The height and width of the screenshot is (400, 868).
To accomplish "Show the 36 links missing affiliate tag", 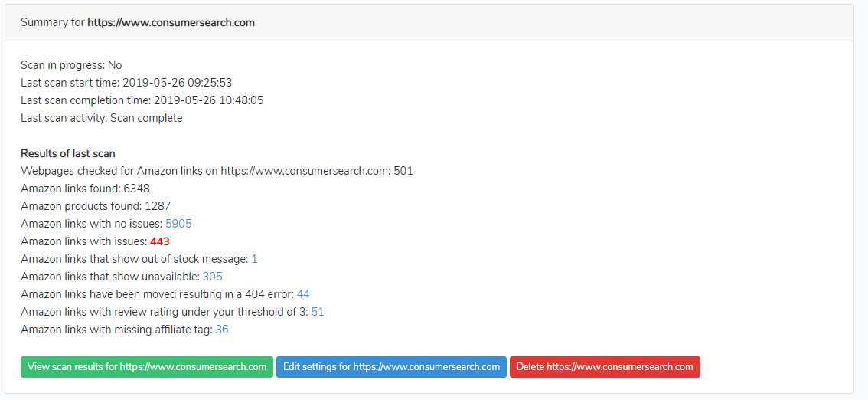I will pos(222,330).
